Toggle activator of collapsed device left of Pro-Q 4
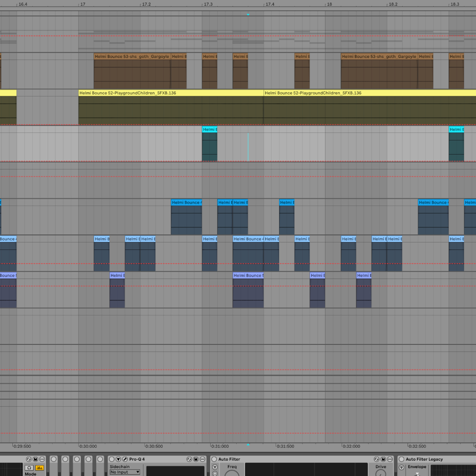This screenshot has width=476, height=476. pyautogui.click(x=100, y=459)
